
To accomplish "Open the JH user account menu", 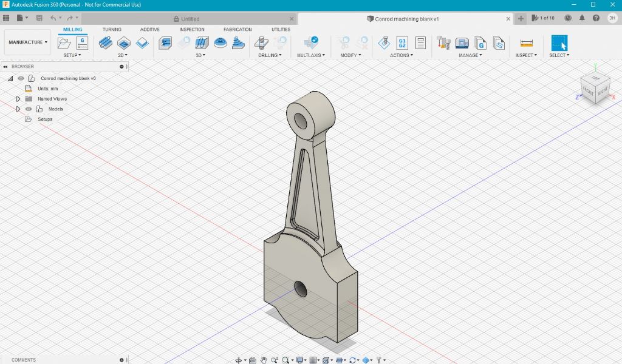I will [x=612, y=18].
